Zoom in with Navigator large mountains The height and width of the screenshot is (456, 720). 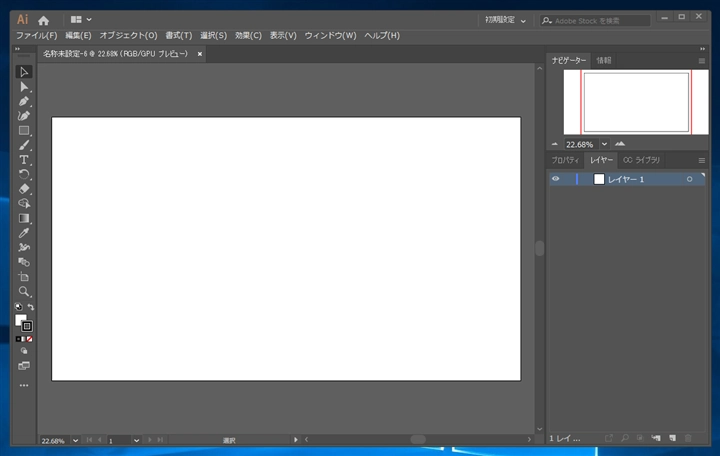(620, 144)
